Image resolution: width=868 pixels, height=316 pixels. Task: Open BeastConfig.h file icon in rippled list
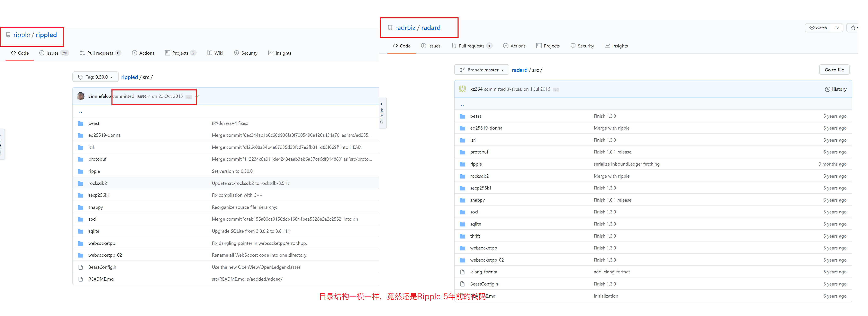[81, 267]
